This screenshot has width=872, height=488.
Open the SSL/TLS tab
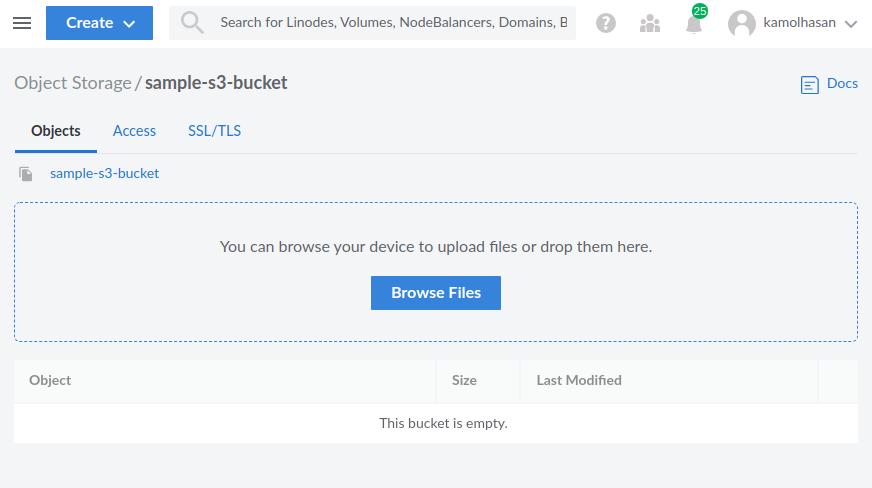214,131
